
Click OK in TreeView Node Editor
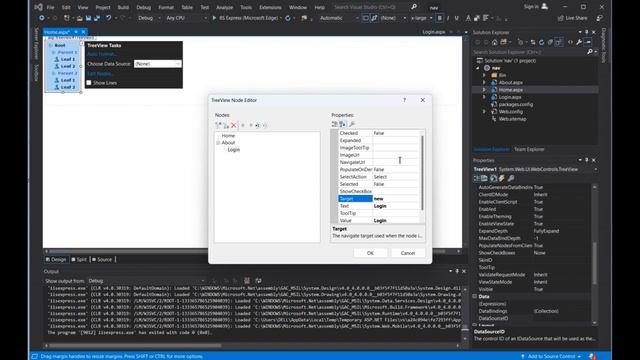(x=370, y=253)
